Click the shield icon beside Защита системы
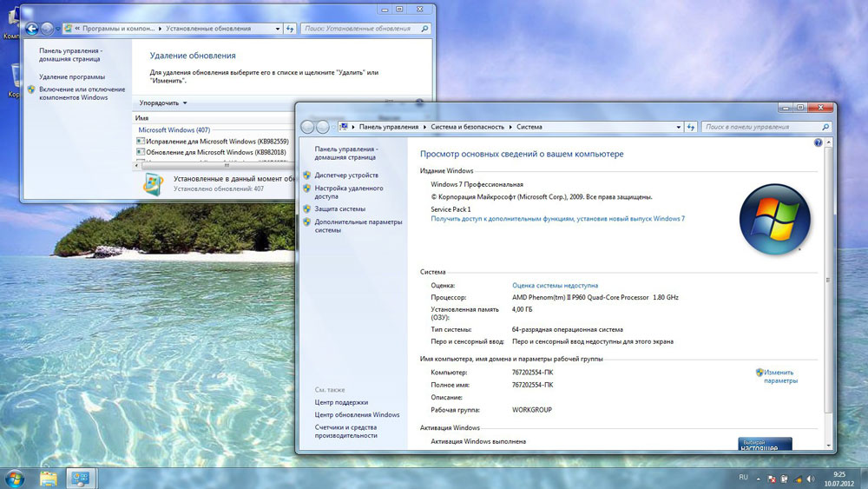The image size is (868, 489). tap(307, 209)
